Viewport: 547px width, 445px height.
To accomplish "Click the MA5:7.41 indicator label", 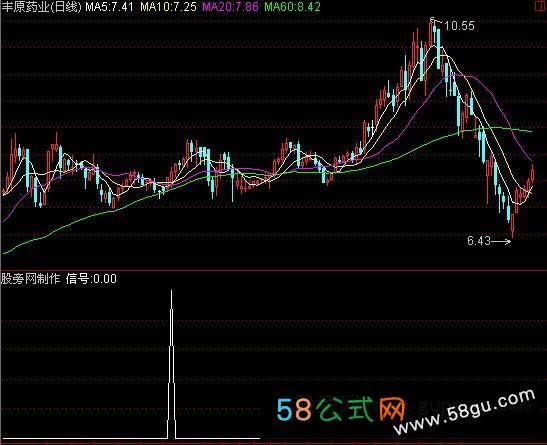I will tap(109, 7).
